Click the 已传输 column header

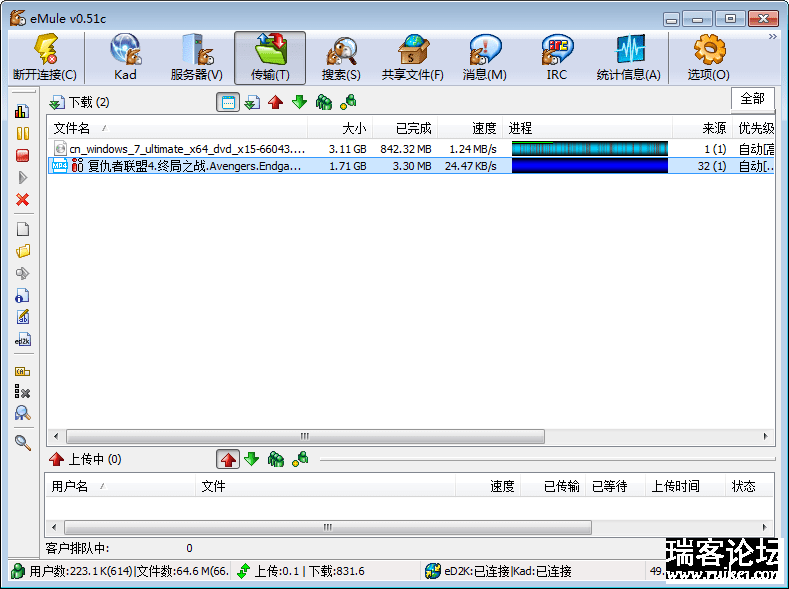tap(553, 486)
